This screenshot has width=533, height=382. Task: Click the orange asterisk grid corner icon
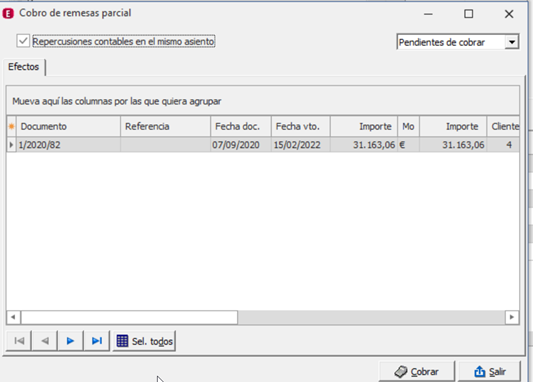tap(12, 126)
